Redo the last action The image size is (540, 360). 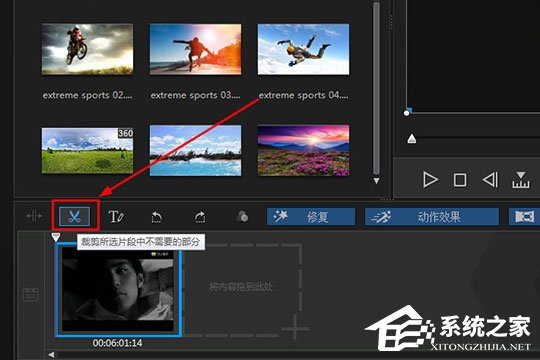tap(200, 217)
